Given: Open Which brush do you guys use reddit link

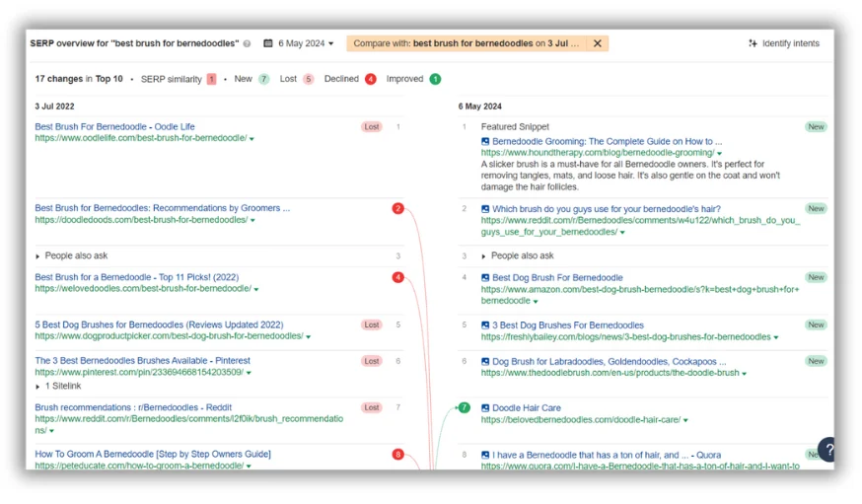Looking at the screenshot, I should click(607, 209).
